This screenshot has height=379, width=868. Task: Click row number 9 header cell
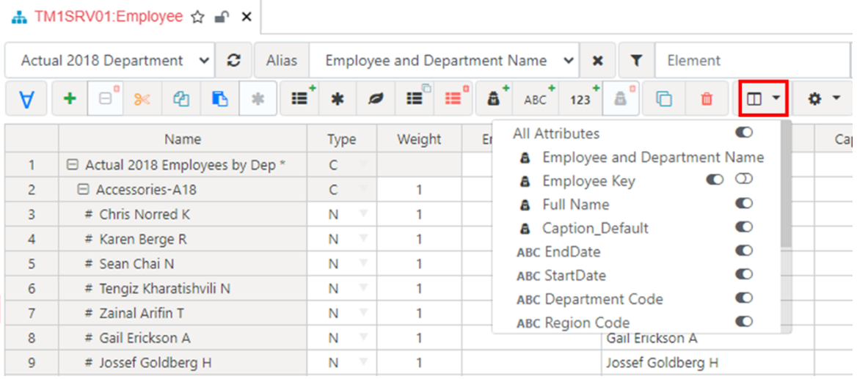32,363
